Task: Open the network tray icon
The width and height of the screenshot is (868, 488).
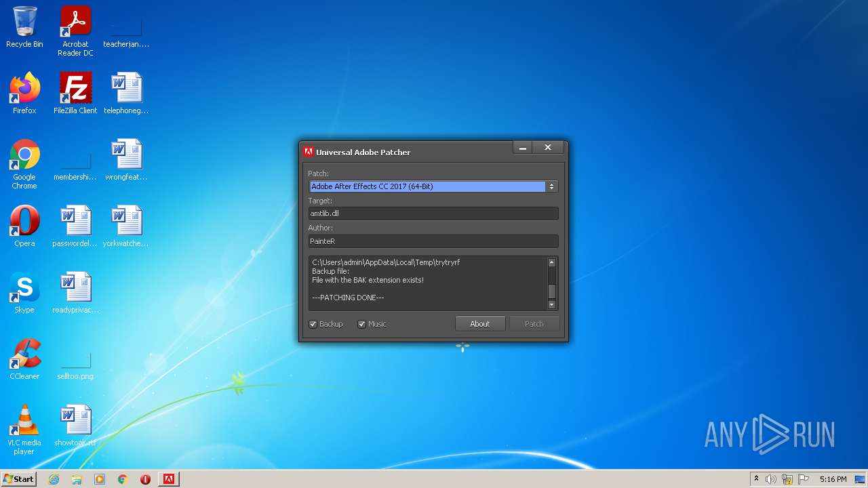Action: point(787,479)
